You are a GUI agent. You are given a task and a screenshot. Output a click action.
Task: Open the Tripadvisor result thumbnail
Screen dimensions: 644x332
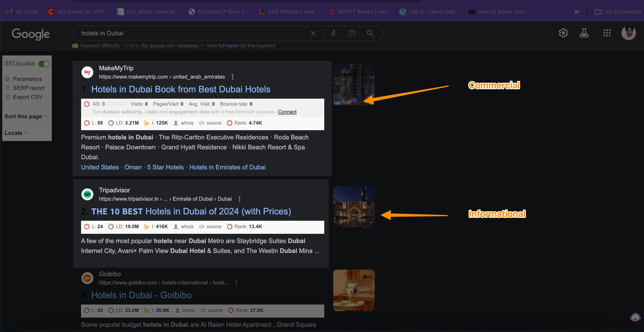click(354, 207)
